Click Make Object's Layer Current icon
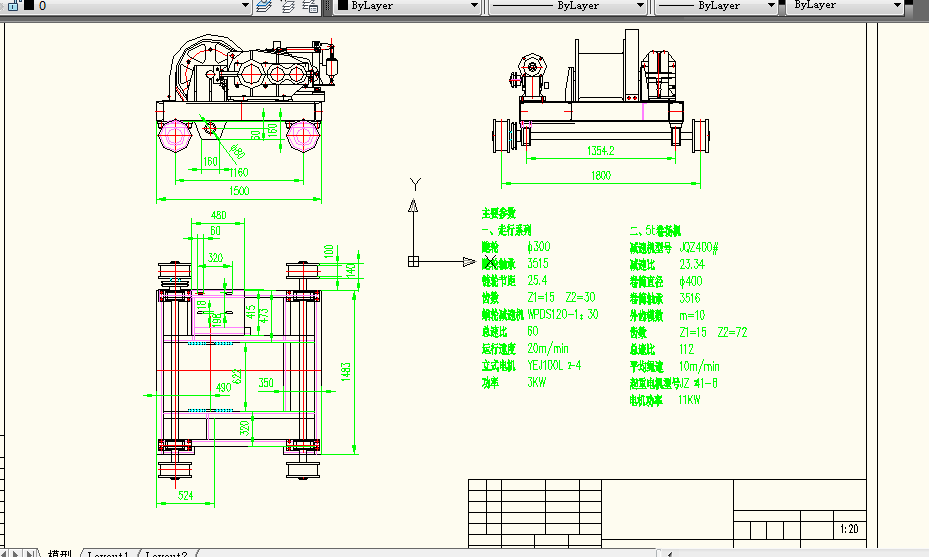929x557 pixels. click(x=265, y=6)
